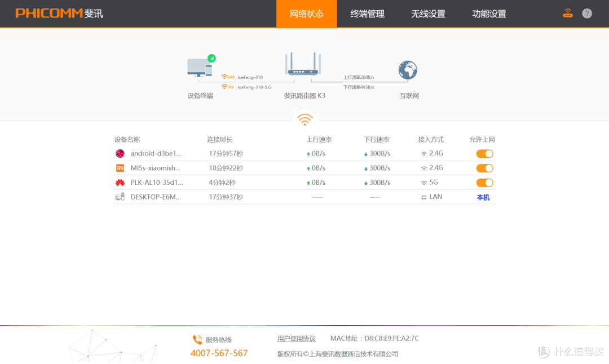This screenshot has height=364, width=609.
Task: Select the 功能设置 tab
Action: (x=488, y=14)
